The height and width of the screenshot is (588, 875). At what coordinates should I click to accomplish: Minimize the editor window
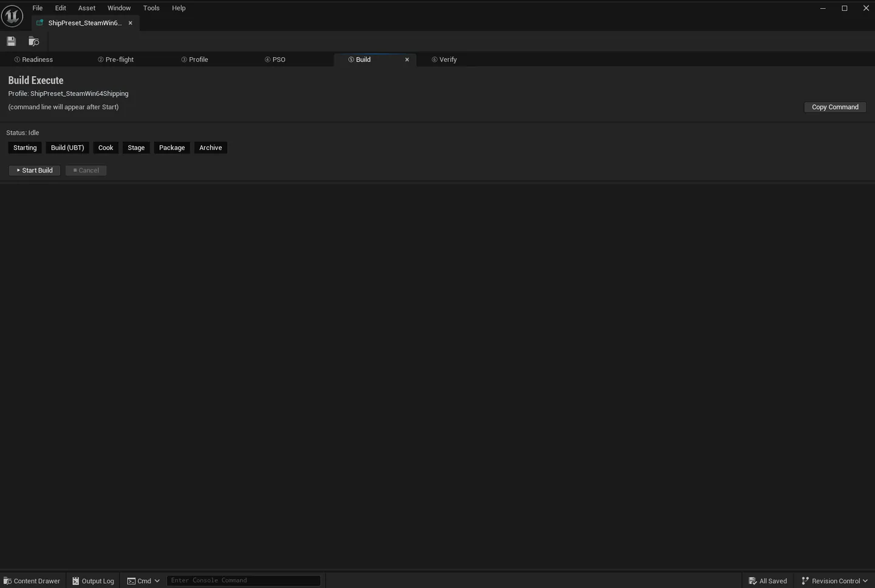823,8
